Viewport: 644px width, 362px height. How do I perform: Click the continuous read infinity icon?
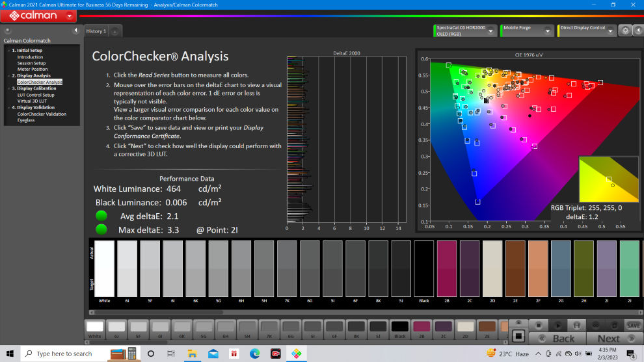595,326
